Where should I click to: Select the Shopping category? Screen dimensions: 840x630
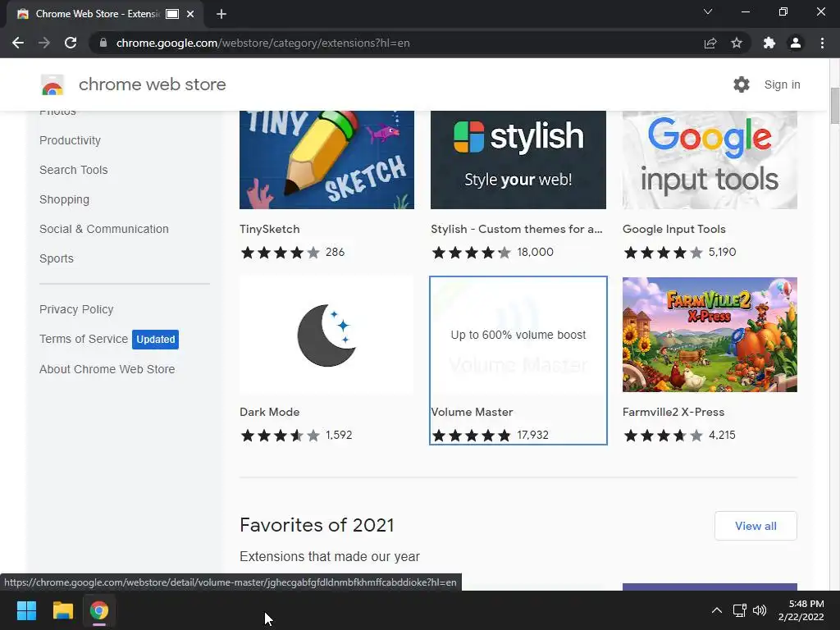64,199
